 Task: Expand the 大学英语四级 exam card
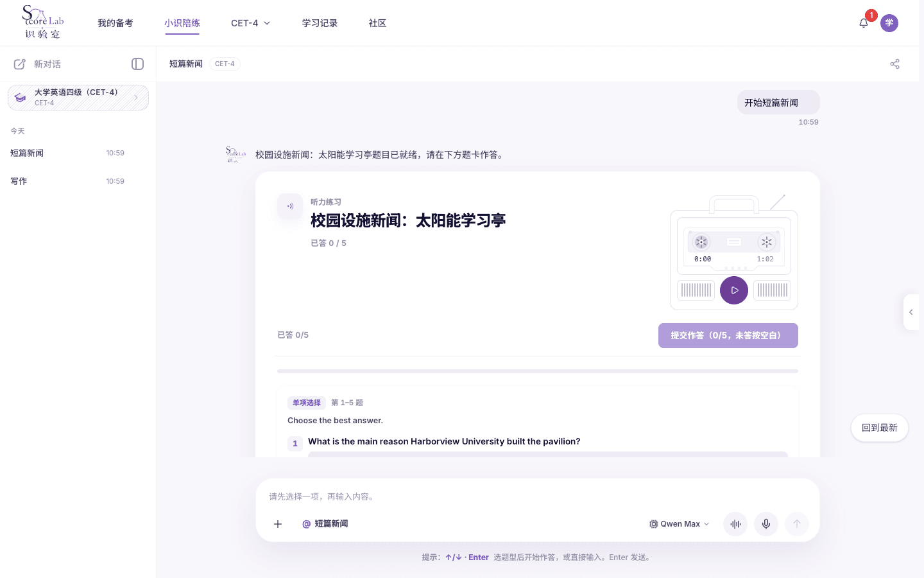click(78, 98)
